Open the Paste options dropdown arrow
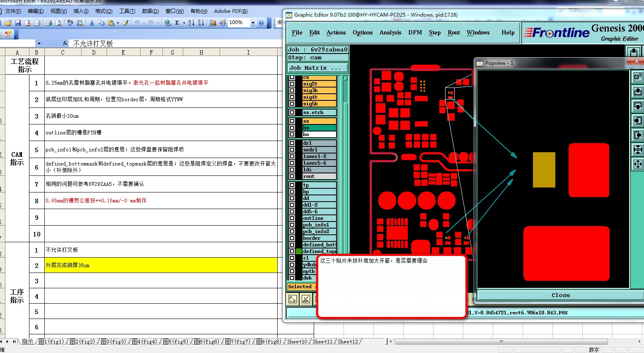The width and height of the screenshot is (644, 353). coord(118,23)
